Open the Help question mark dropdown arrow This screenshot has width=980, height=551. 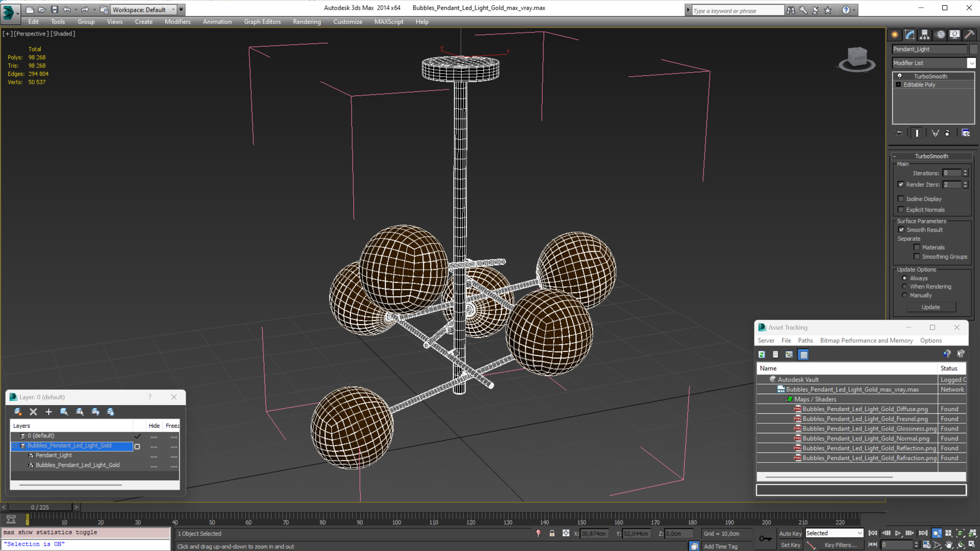point(854,10)
